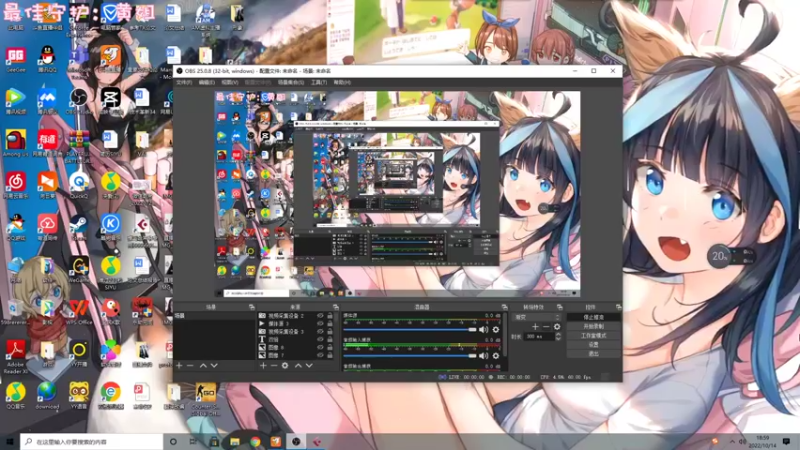The width and height of the screenshot is (800, 450).
Task: Toggle visibility of 视频采集设备 3 source
Action: tap(320, 332)
